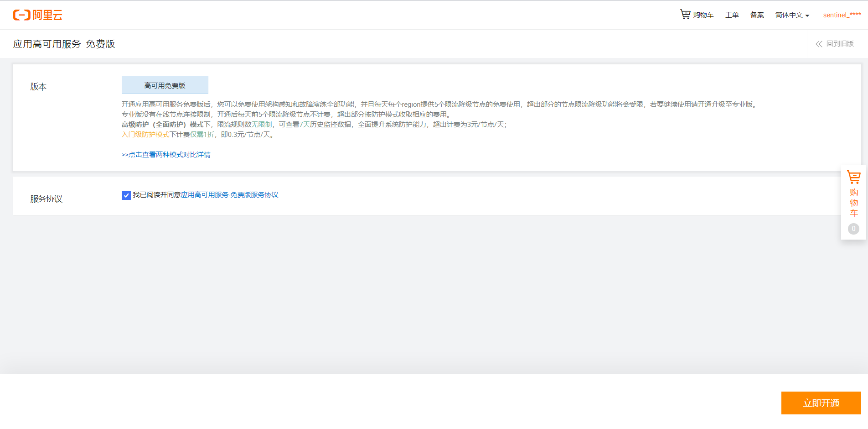Click the 应用高可用服务-免费版 page title
This screenshot has width=868, height=429.
coord(64,44)
